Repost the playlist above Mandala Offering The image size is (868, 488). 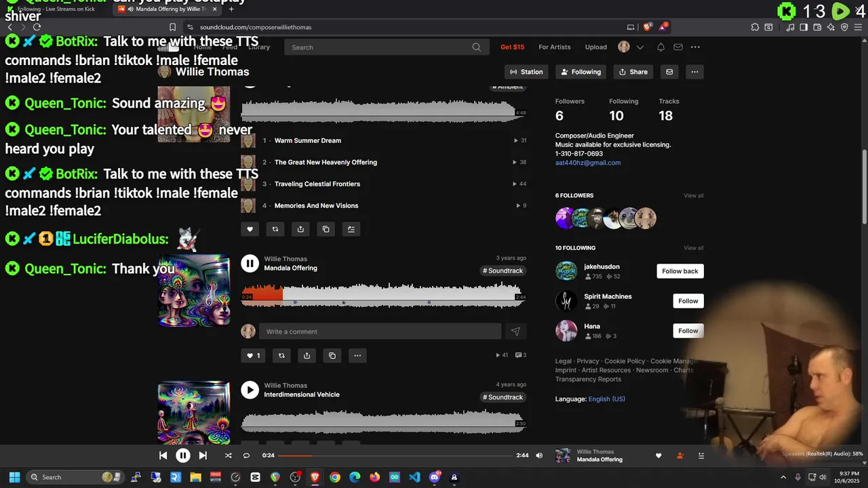[275, 229]
